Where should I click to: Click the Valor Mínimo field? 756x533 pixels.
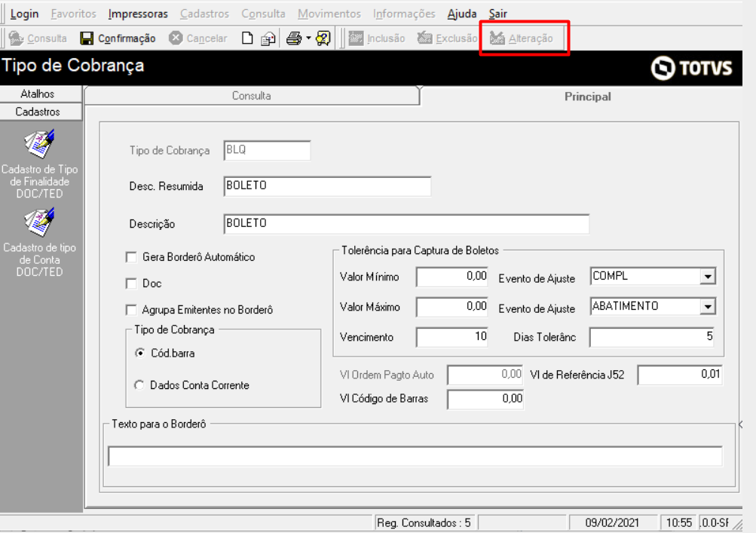point(451,277)
